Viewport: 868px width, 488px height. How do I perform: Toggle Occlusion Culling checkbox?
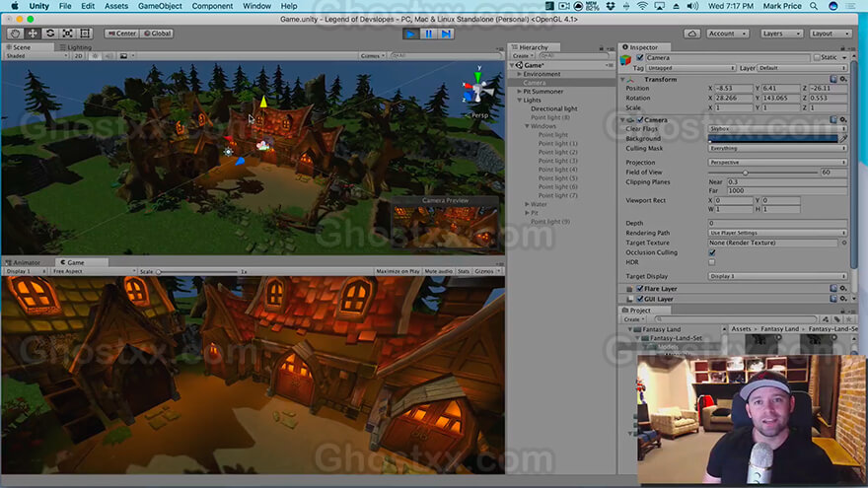pos(712,252)
